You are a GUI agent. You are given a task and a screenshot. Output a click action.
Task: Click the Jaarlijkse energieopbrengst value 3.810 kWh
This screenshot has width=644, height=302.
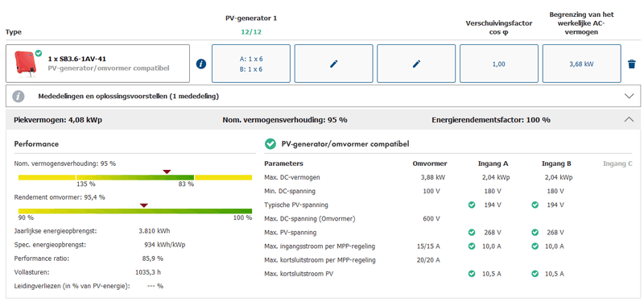coord(155,231)
